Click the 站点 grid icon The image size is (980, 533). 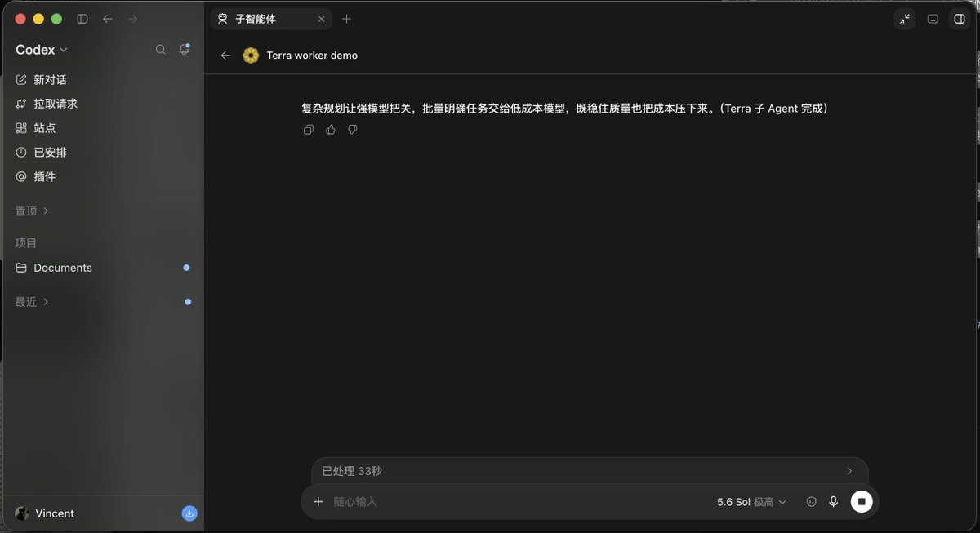(21, 128)
